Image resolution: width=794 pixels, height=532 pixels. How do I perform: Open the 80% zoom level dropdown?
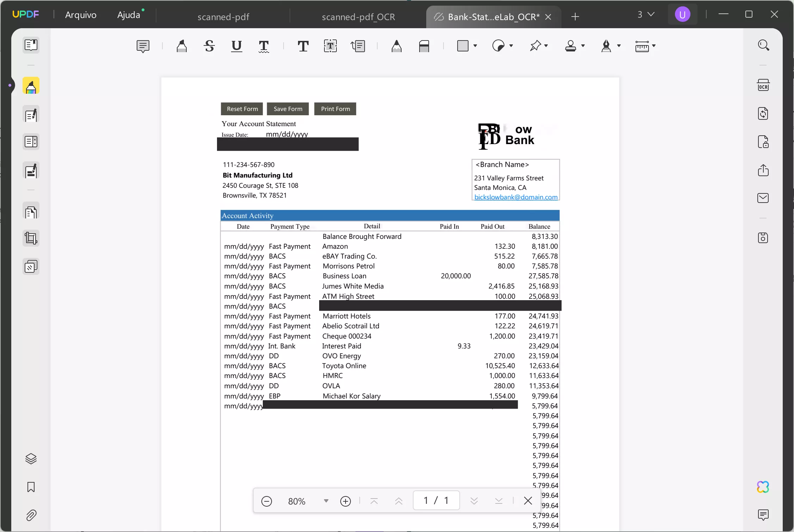(x=325, y=501)
